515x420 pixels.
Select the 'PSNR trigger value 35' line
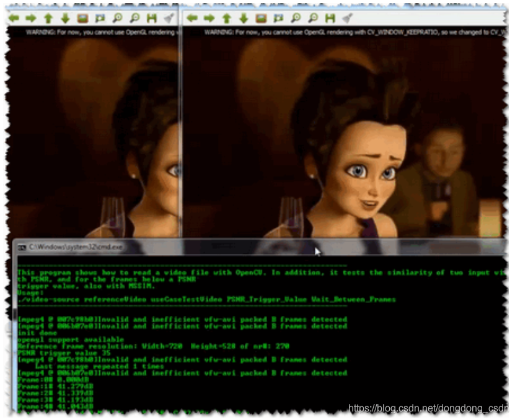(x=64, y=353)
